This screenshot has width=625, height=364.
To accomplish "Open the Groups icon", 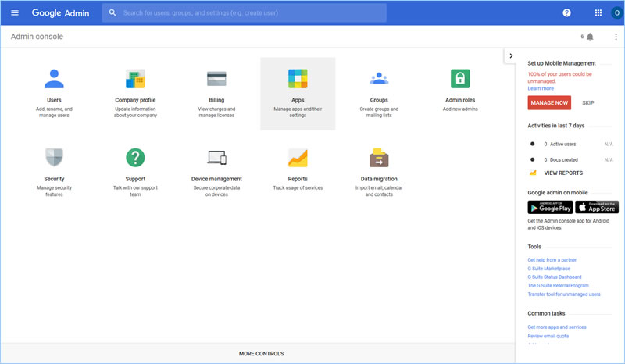I will 379,78.
